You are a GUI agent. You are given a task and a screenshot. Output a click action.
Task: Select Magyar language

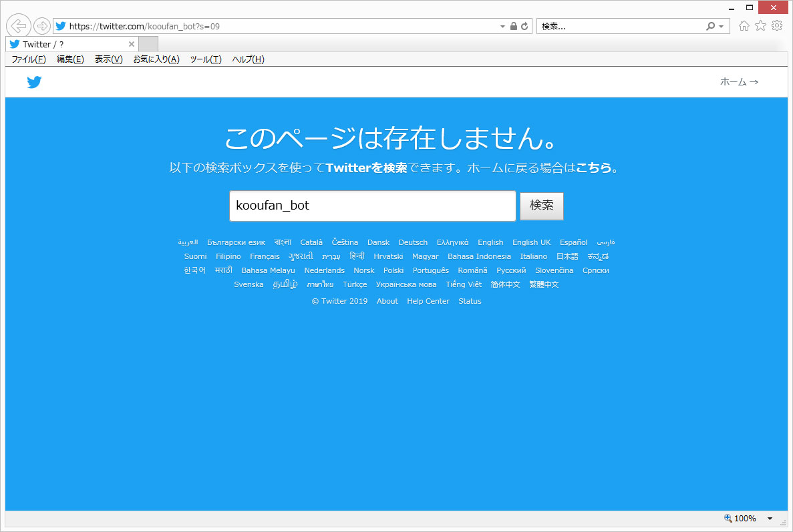click(x=426, y=256)
